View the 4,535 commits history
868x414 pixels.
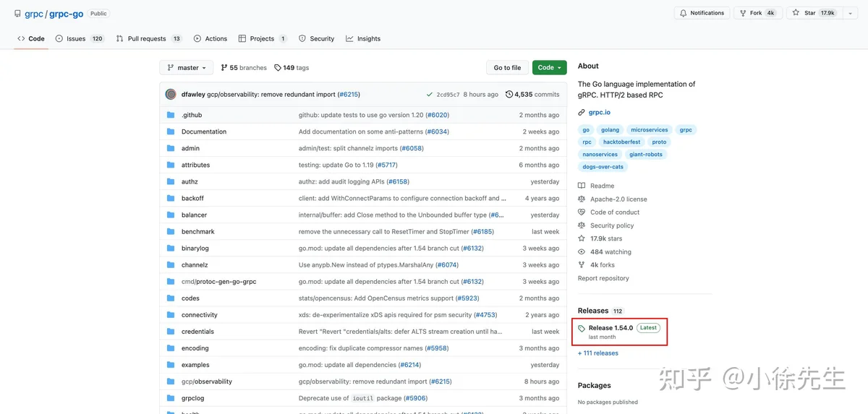pos(532,94)
